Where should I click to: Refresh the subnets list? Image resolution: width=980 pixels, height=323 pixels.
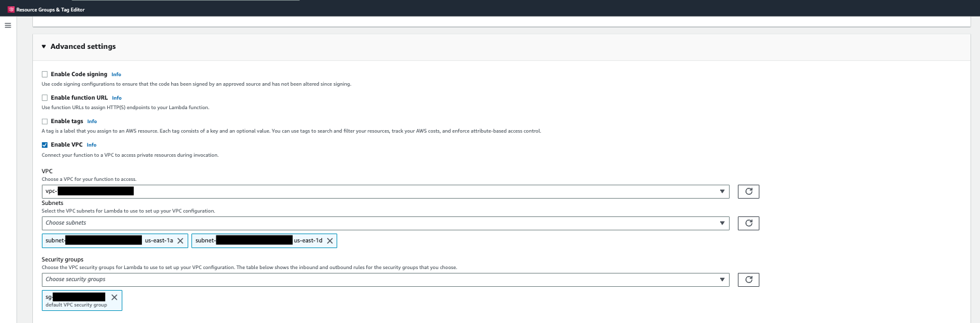pyautogui.click(x=748, y=223)
